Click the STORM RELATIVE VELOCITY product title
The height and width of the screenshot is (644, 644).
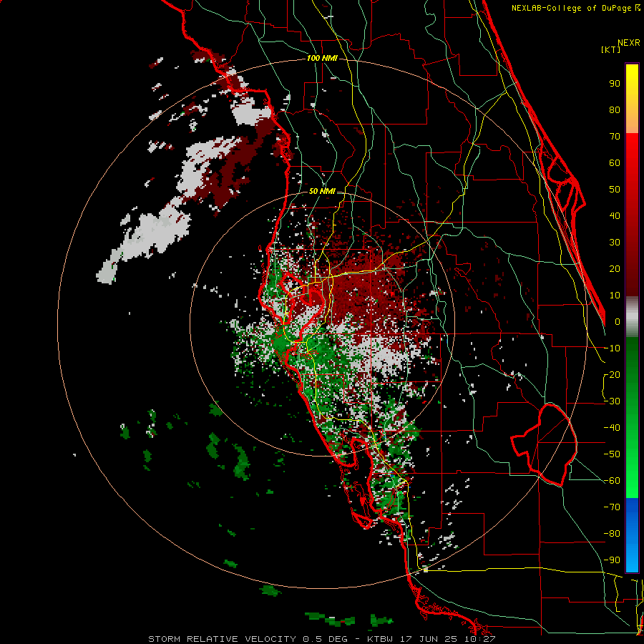(x=223, y=639)
